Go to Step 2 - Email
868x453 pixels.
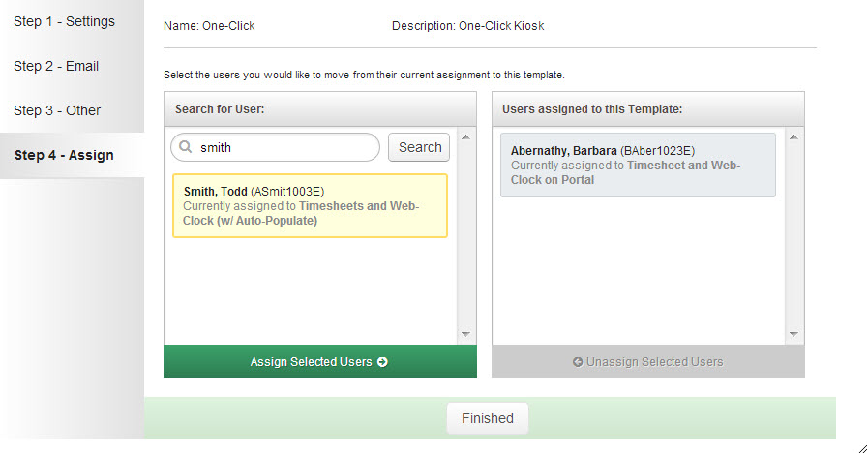(x=56, y=66)
